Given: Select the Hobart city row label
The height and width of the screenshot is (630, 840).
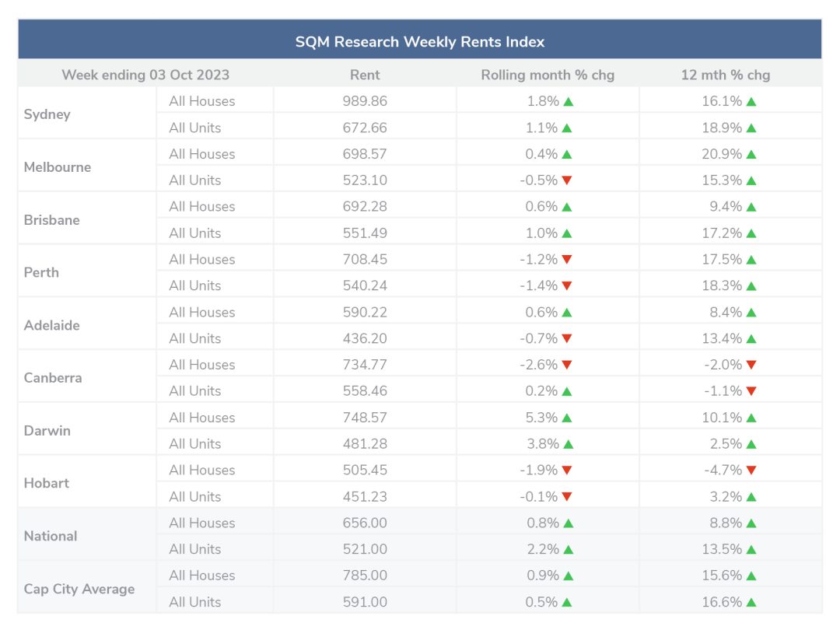Looking at the screenshot, I should click(x=47, y=484).
